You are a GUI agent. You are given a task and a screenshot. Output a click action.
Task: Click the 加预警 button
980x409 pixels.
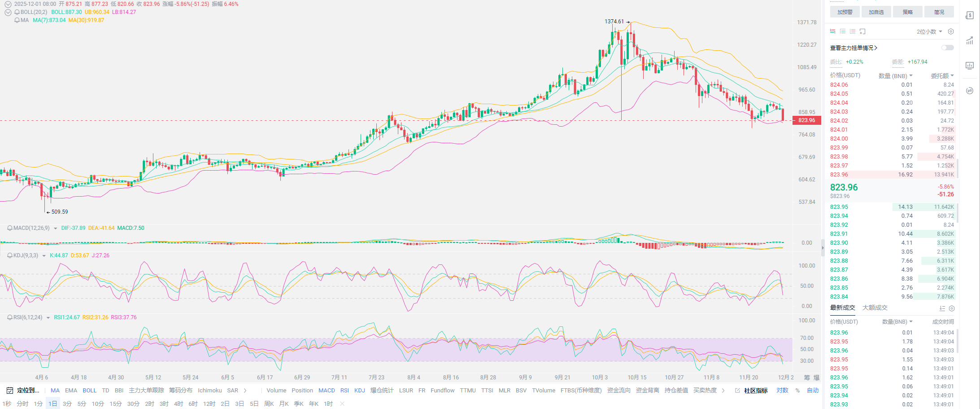845,12
